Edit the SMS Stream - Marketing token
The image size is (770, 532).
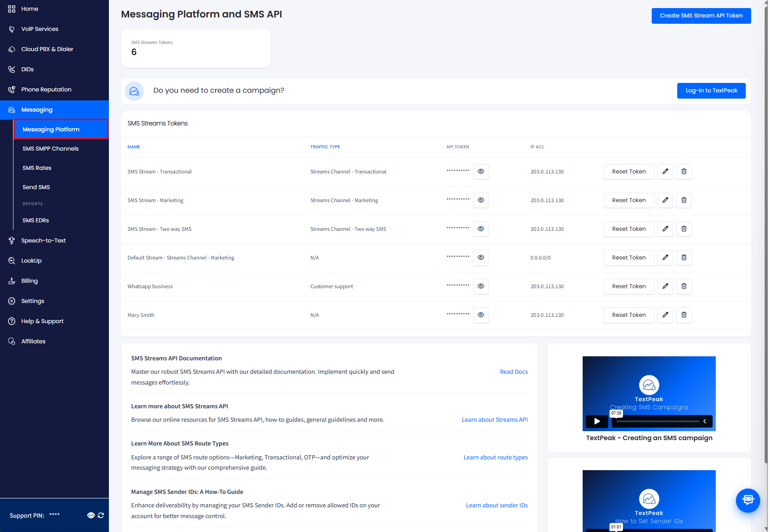pyautogui.click(x=665, y=200)
